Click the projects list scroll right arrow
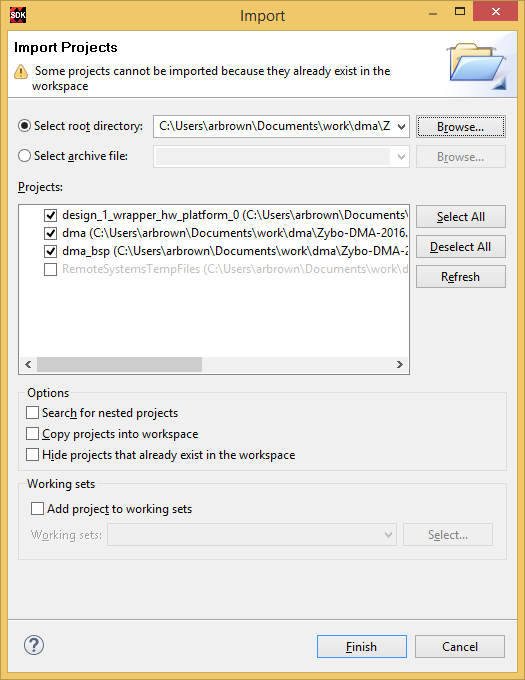Screen dimensions: 525x680 (x=399, y=364)
